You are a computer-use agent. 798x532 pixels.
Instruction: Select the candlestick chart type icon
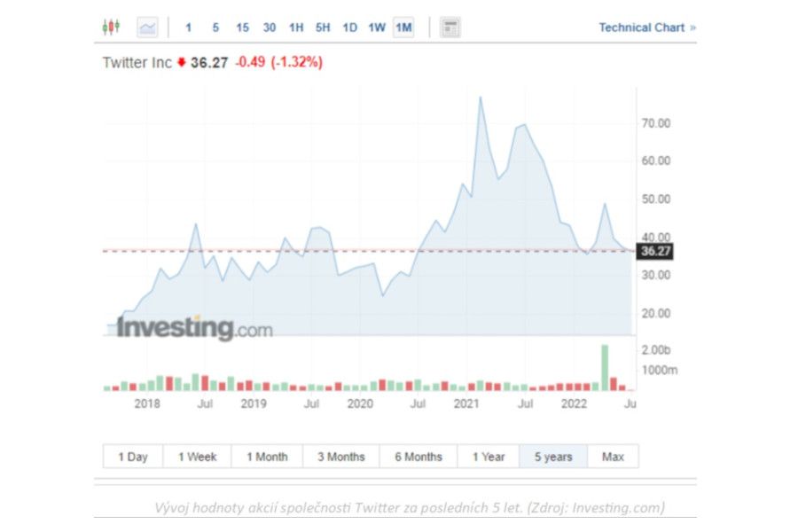[111, 27]
